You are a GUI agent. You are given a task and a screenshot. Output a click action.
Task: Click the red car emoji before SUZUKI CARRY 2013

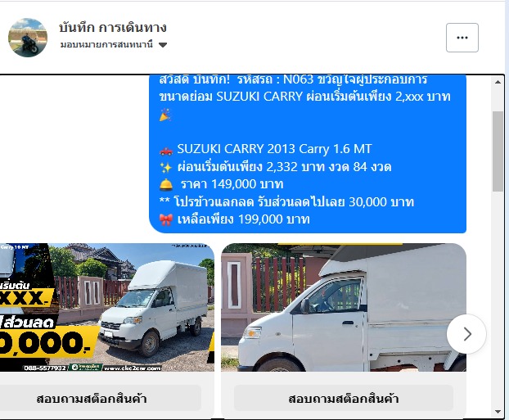coord(166,151)
